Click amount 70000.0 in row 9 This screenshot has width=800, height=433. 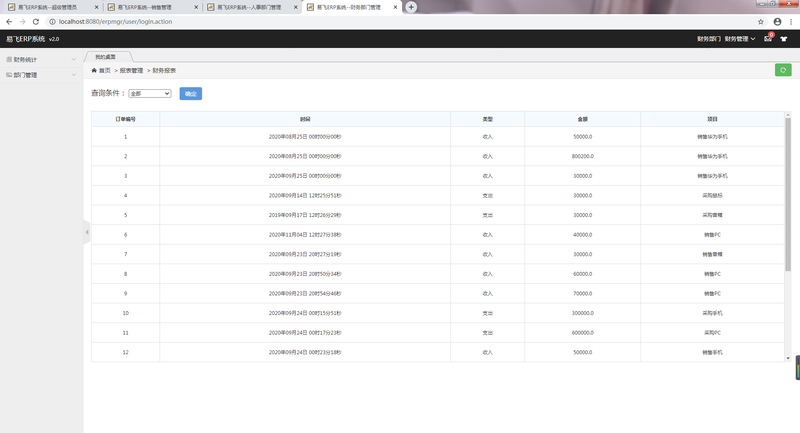pos(583,294)
